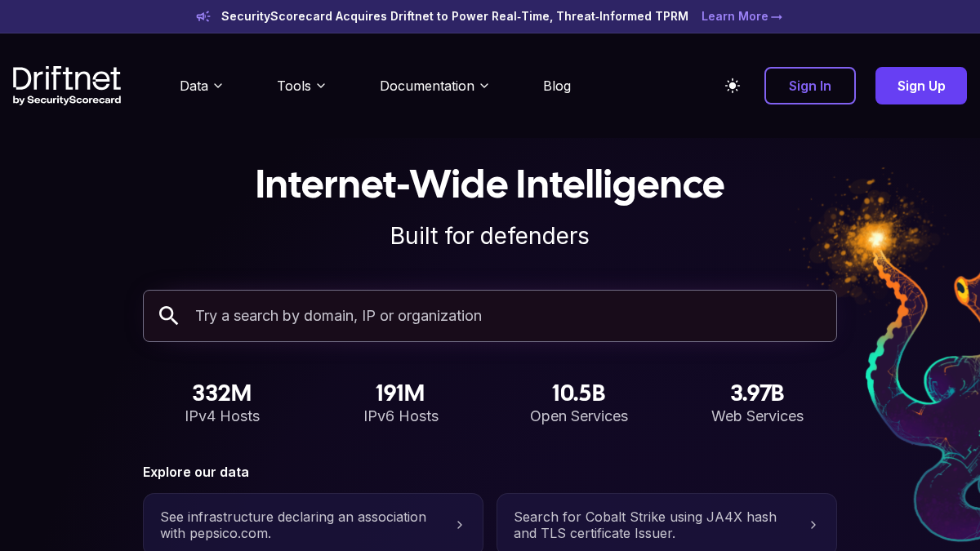The height and width of the screenshot is (551, 980).
Task: Open the Data dropdown menu
Action: point(201,86)
